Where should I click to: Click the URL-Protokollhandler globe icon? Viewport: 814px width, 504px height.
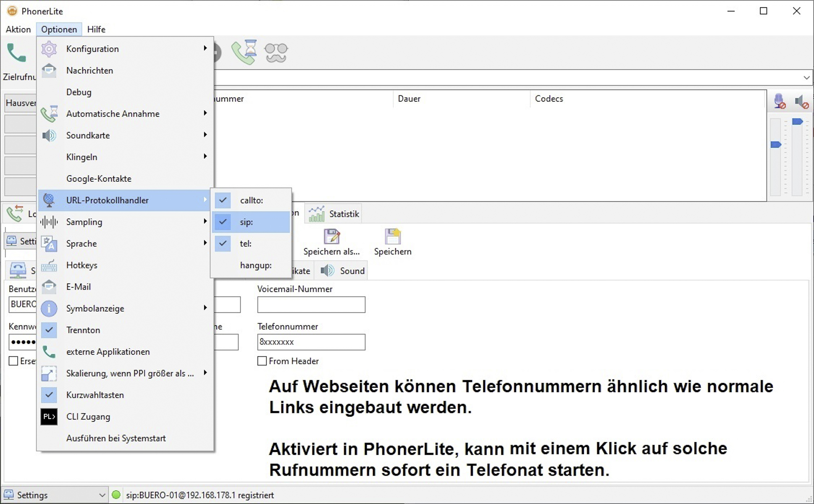tap(49, 200)
